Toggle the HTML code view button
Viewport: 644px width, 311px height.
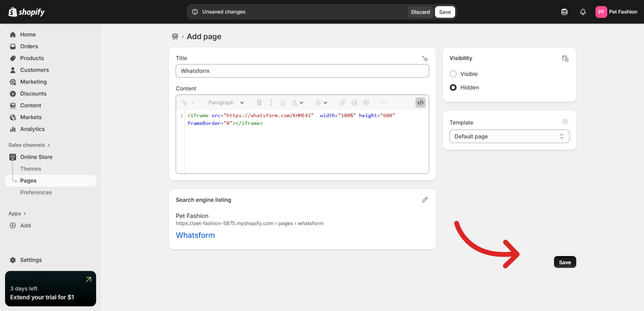420,103
